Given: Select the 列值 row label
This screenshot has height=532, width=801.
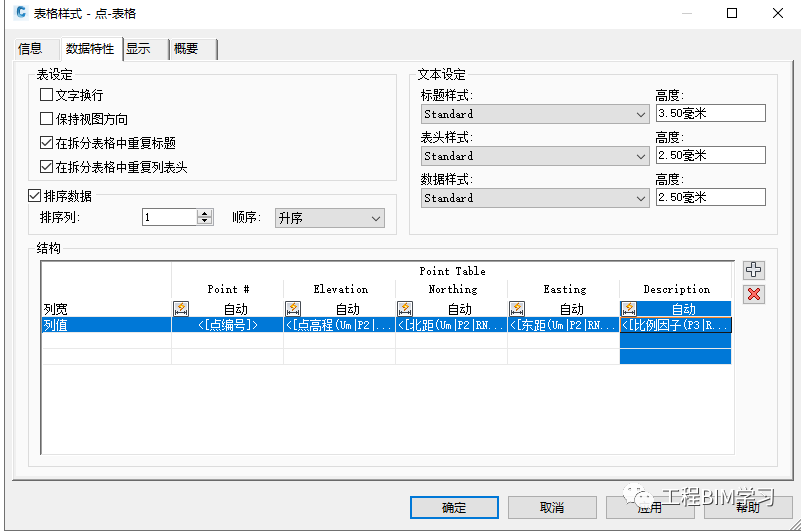Looking at the screenshot, I should coord(56,325).
